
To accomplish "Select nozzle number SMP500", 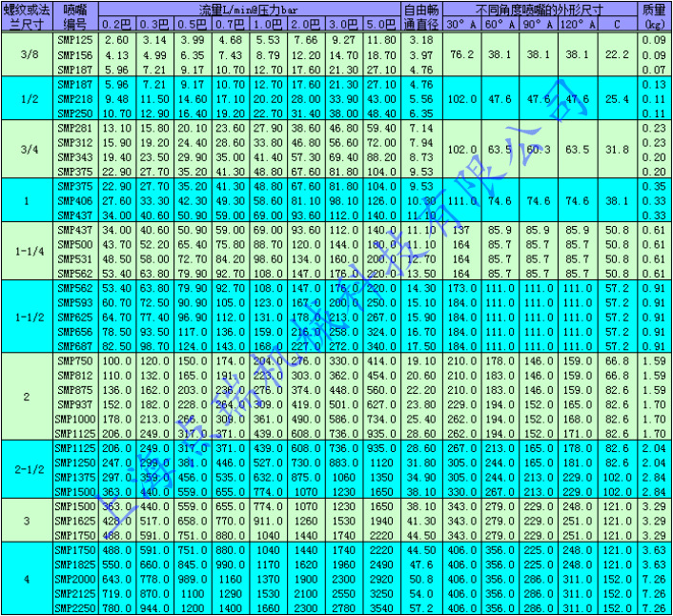I will tap(75, 245).
